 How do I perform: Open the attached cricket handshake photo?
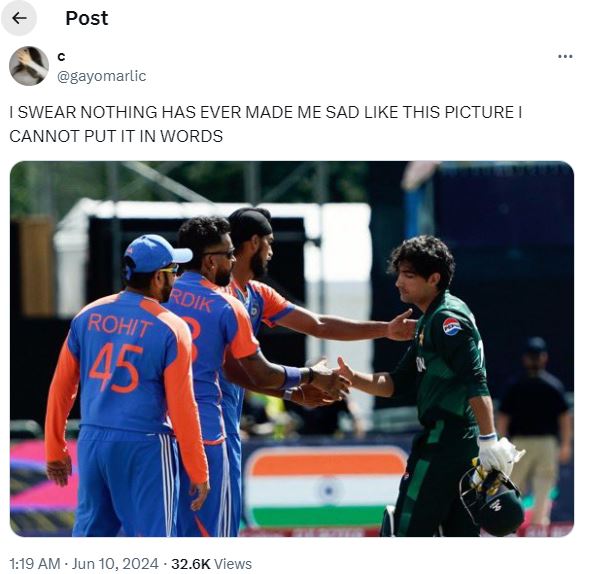click(292, 349)
